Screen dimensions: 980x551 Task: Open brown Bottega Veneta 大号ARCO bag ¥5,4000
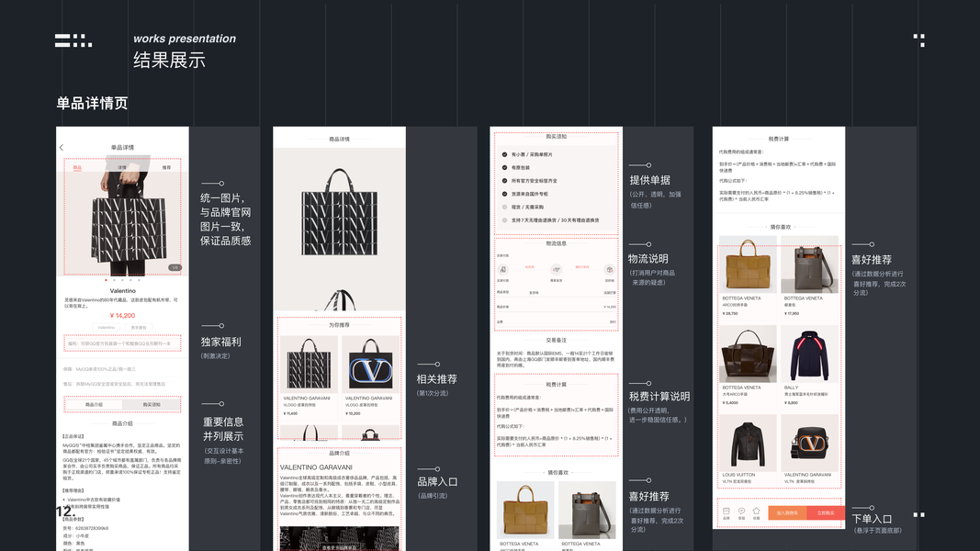748,365
